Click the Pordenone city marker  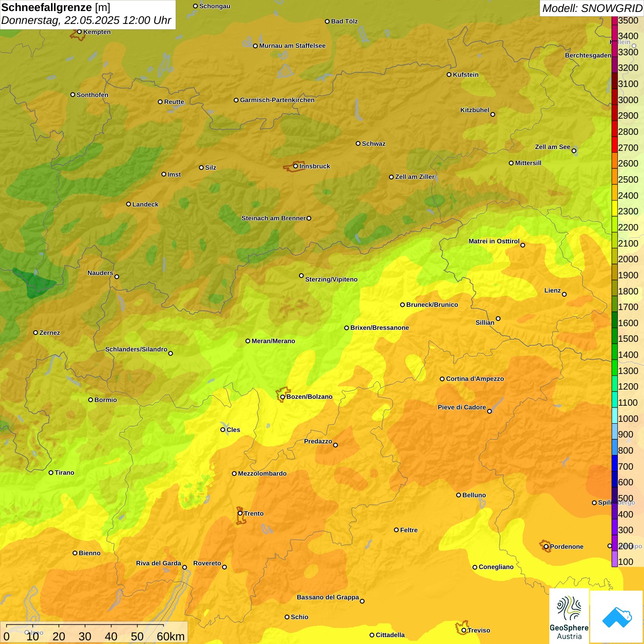546,546
